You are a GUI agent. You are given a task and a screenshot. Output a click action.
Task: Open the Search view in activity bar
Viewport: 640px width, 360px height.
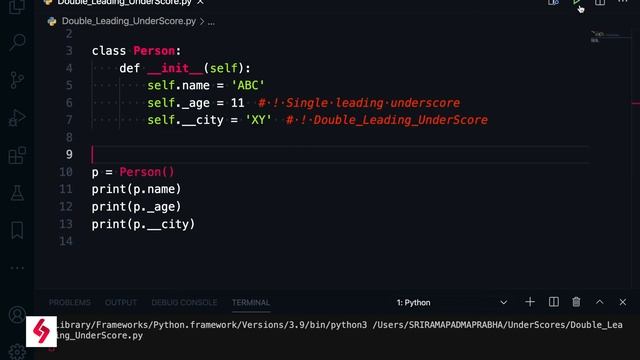[17, 42]
